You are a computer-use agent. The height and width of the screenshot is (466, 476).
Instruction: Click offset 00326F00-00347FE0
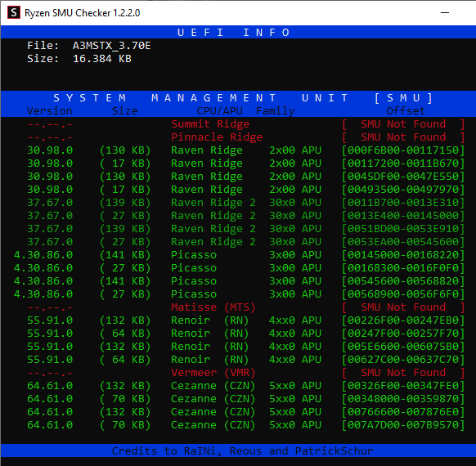pos(403,386)
